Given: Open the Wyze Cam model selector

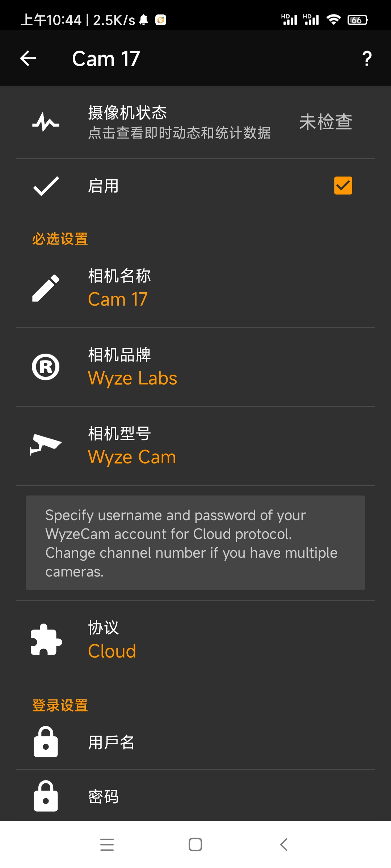Looking at the screenshot, I should click(132, 457).
